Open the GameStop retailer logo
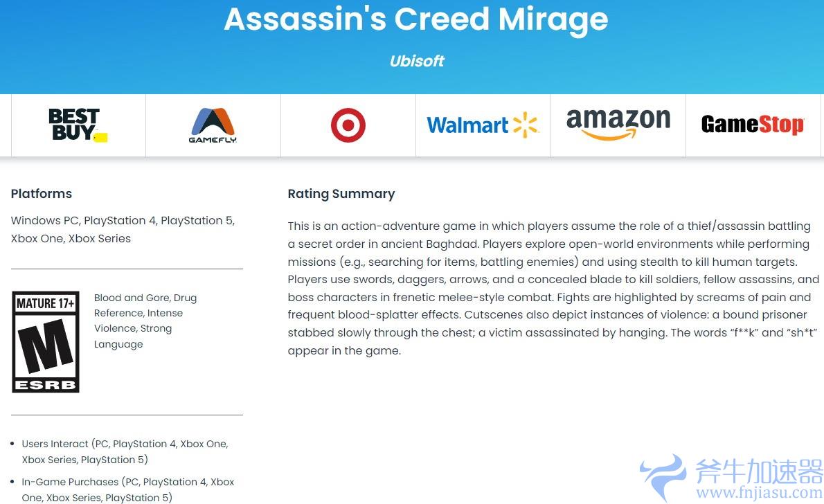824x504 pixels. [x=752, y=125]
